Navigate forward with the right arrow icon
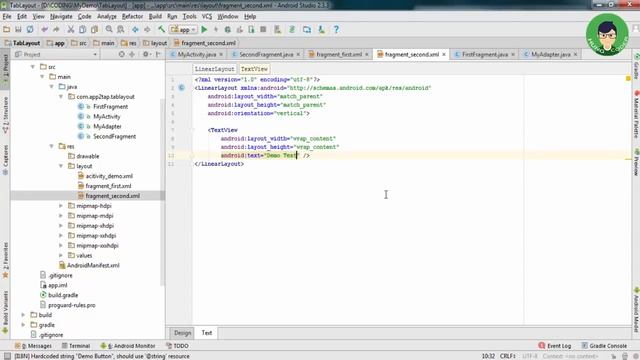Screen dimensions: 640x360 [x=147, y=29]
